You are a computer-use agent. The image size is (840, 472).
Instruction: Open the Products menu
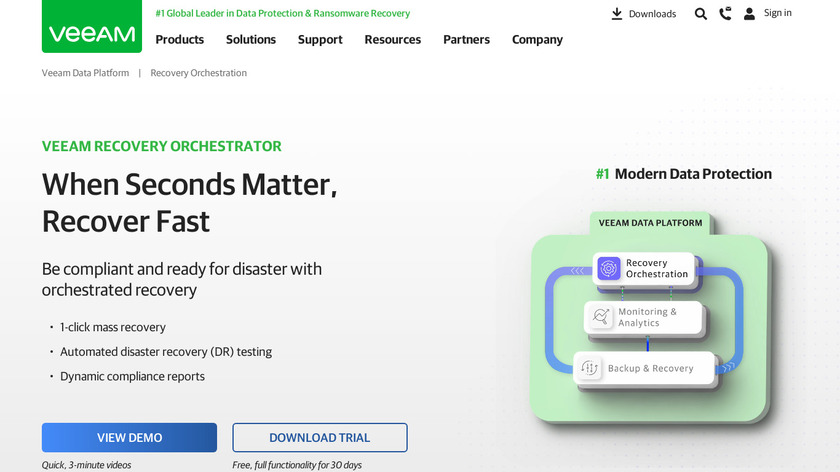point(179,40)
